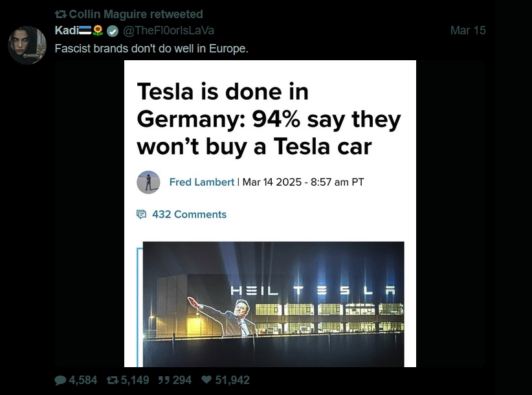
Task: Click comment bubble icon beside 432 Comments
Action: click(142, 214)
